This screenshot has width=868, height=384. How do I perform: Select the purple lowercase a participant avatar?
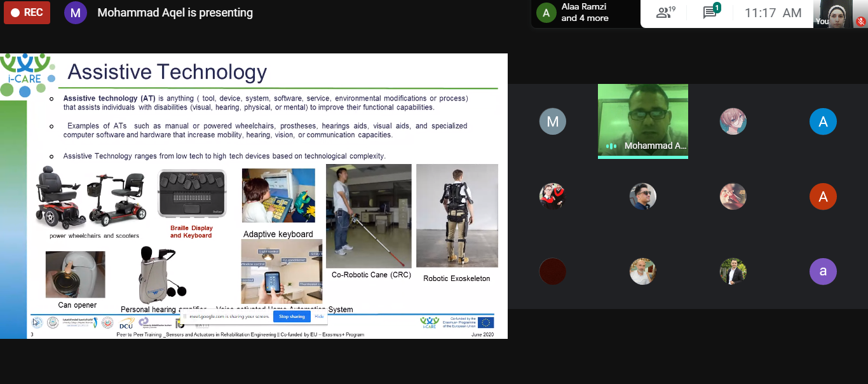[x=823, y=271]
